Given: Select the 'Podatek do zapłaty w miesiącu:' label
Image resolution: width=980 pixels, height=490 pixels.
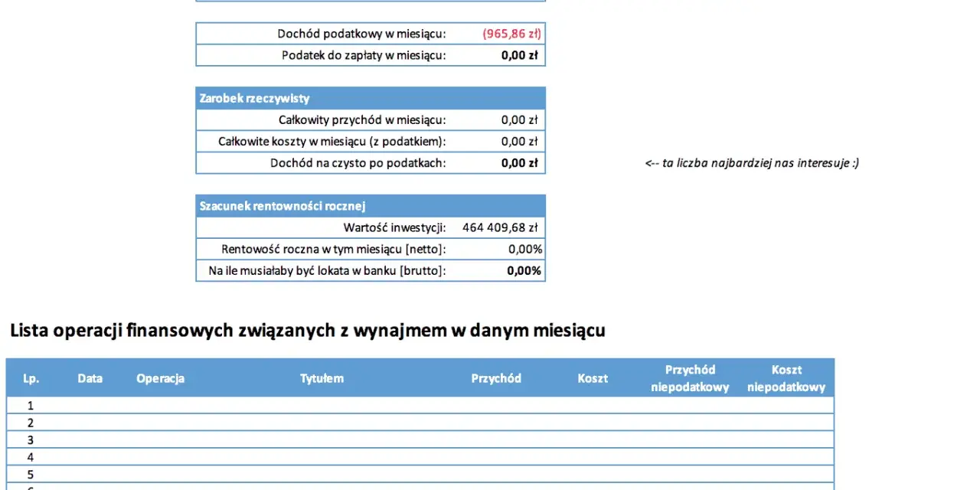Looking at the screenshot, I should point(364,55).
